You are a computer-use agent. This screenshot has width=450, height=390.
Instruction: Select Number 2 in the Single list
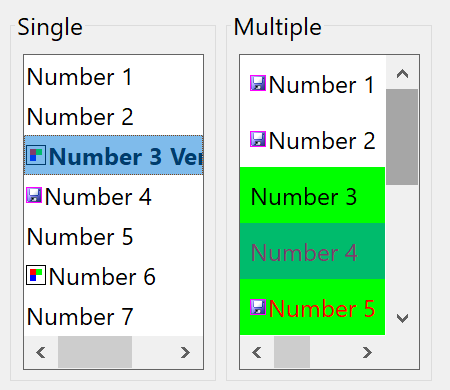click(x=113, y=116)
